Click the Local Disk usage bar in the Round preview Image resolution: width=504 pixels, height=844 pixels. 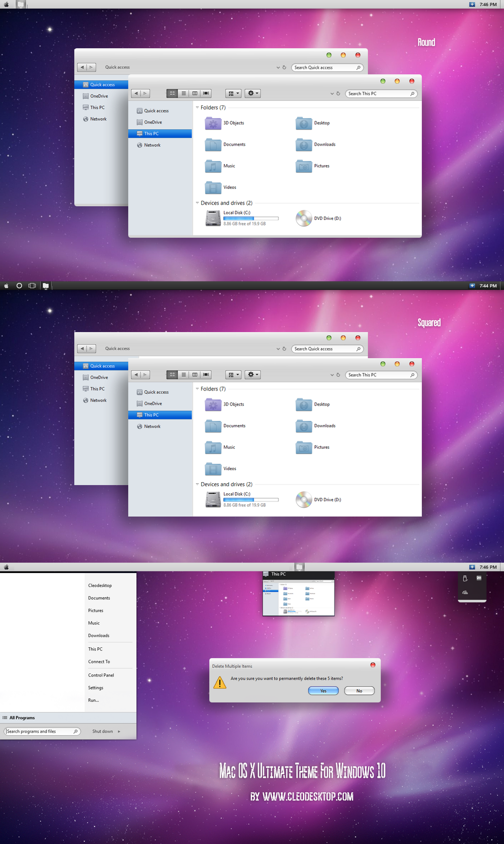[x=251, y=218]
